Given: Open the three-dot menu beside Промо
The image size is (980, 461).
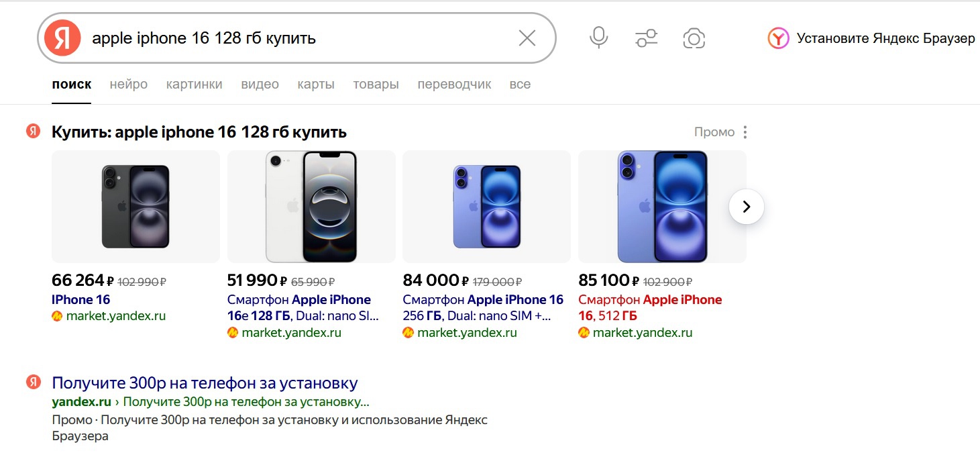Looking at the screenshot, I should 745,132.
